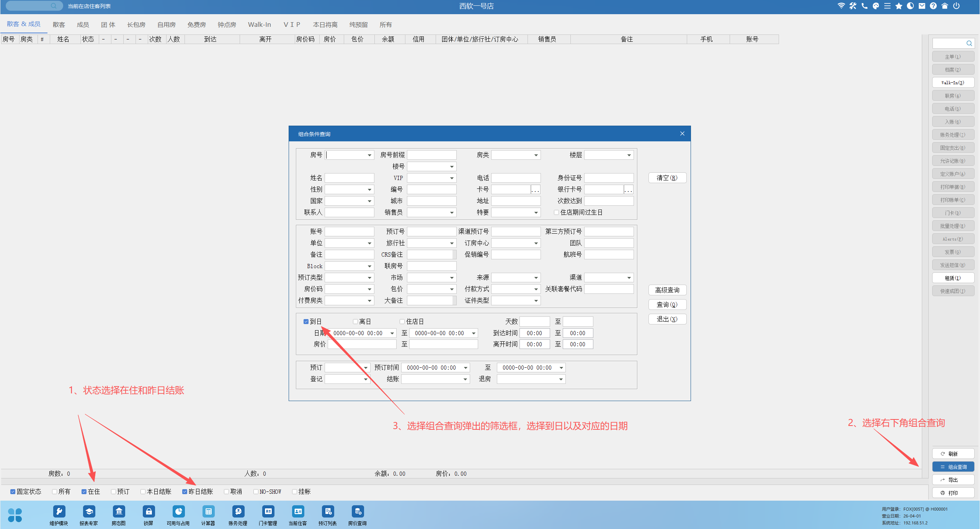Enable 住店期间过生日 checkbox

coord(556,212)
